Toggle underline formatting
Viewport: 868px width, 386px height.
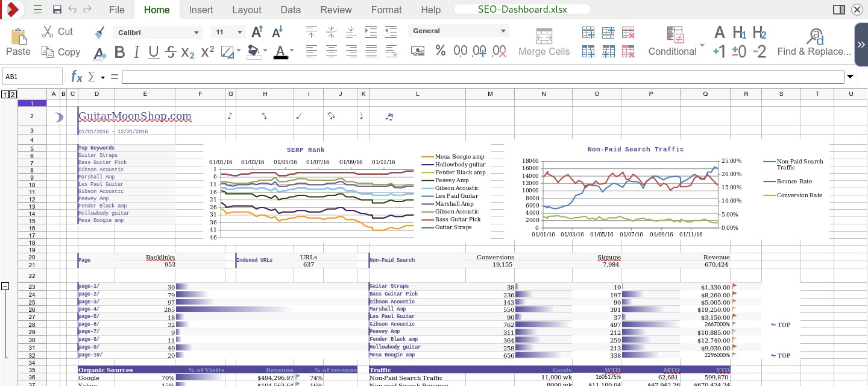pos(154,52)
